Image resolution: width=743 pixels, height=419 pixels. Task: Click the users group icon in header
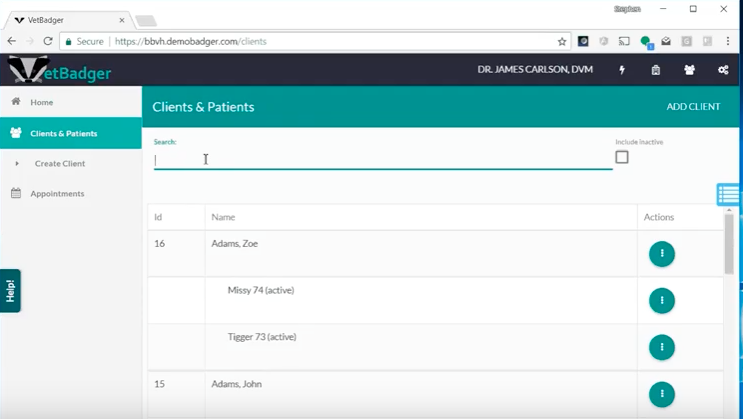689,70
